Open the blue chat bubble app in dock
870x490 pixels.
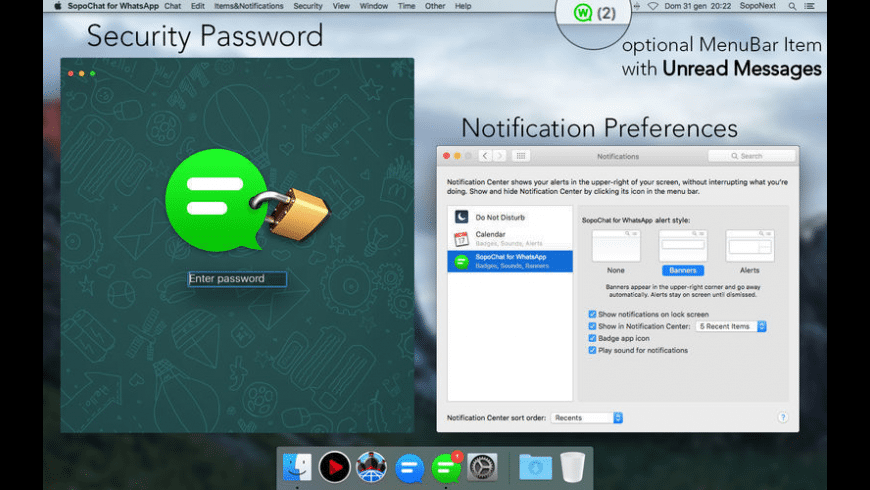(409, 468)
